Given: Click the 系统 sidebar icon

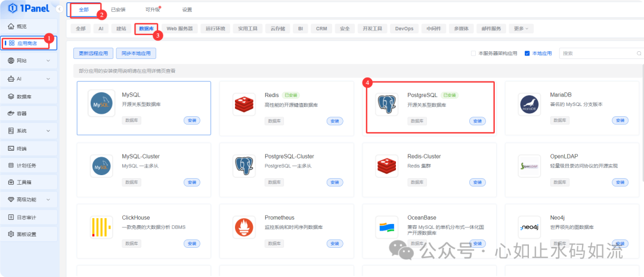Looking at the screenshot, I should point(11,131).
